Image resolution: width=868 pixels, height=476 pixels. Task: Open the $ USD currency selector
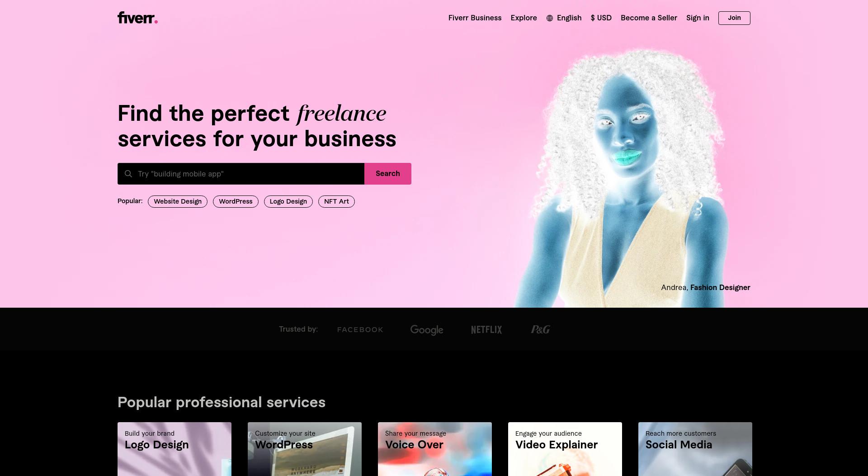601,18
